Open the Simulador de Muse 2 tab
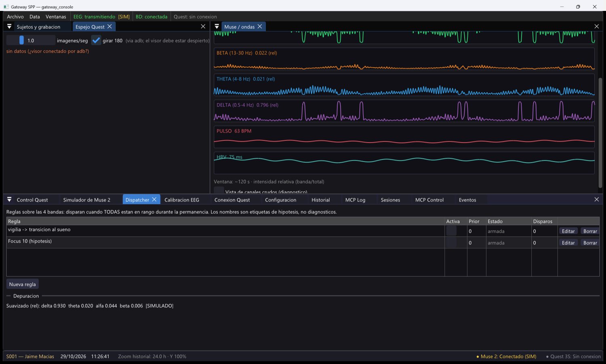 pyautogui.click(x=86, y=200)
